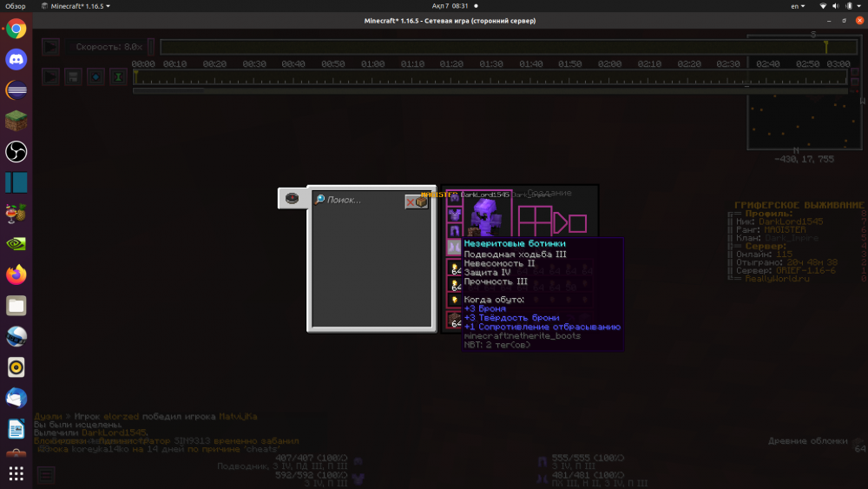The image size is (868, 489).
Task: Click the Wi-Fi network status icon
Action: tap(823, 6)
